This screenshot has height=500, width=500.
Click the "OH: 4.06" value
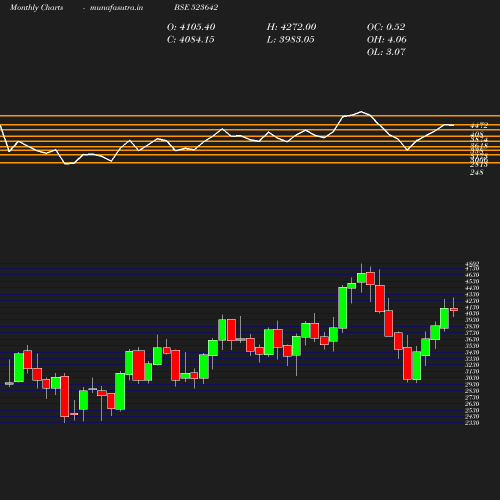(387, 40)
